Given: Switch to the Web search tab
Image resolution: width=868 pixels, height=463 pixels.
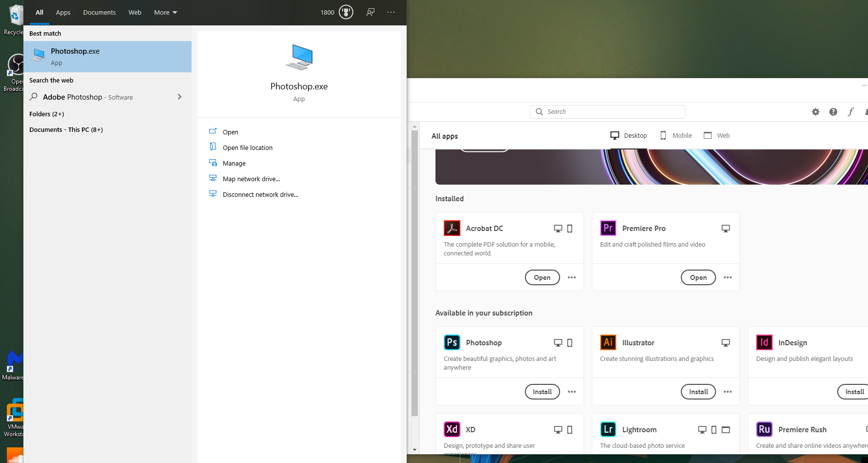Looking at the screenshot, I should click(x=135, y=12).
